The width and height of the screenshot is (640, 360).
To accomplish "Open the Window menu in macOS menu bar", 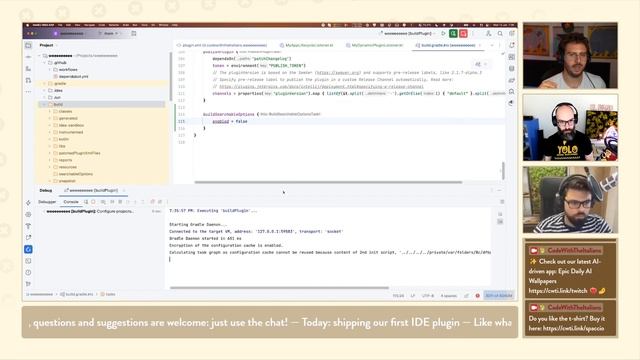I will tap(163, 25).
